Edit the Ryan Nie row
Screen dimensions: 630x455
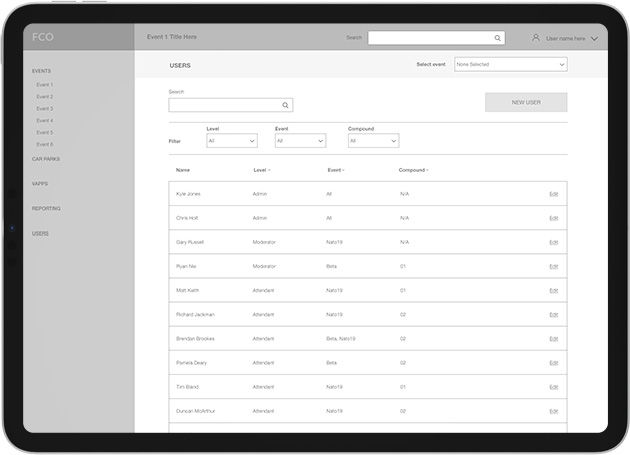pyautogui.click(x=554, y=266)
